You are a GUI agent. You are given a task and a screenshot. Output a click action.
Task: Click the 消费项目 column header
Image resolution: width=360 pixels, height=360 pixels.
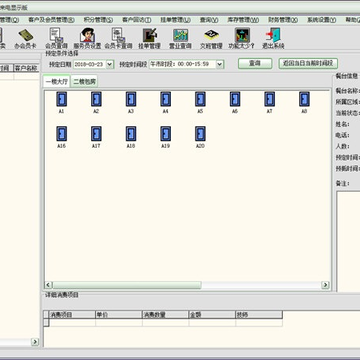point(72,315)
